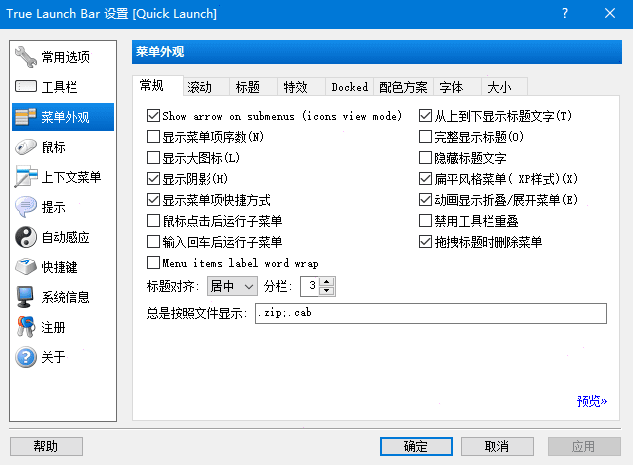Switch to the 滚动 tab
Viewport: 633px width, 465px height.
click(206, 87)
